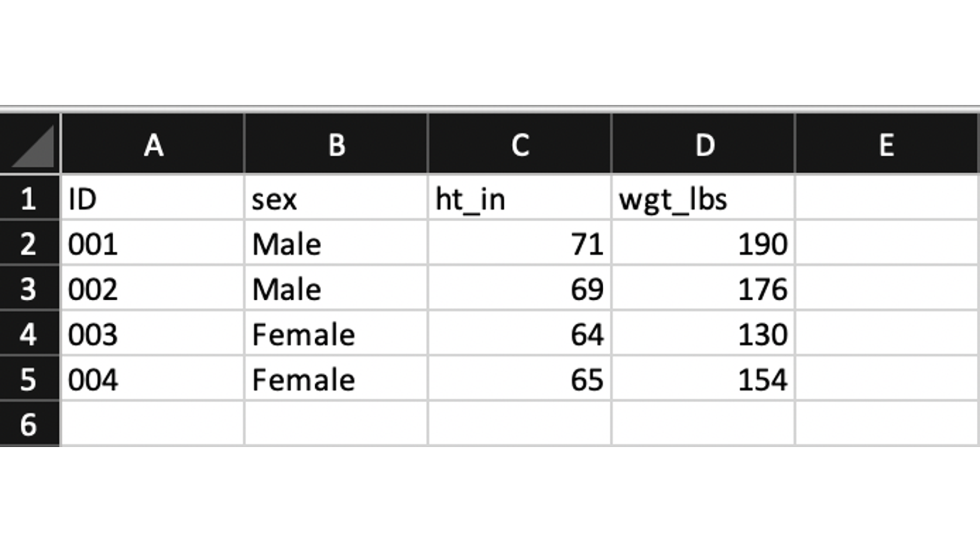The image size is (980, 552).
Task: Select column A header
Action: coord(153,144)
